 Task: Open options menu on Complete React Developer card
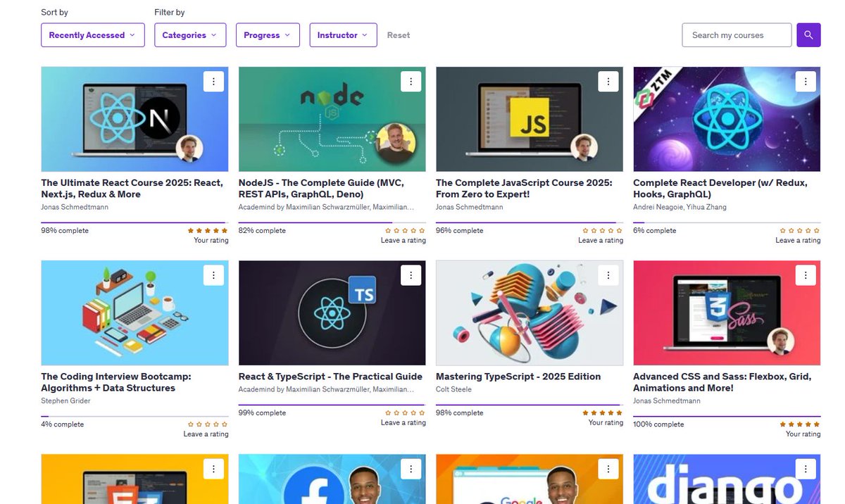coord(806,82)
